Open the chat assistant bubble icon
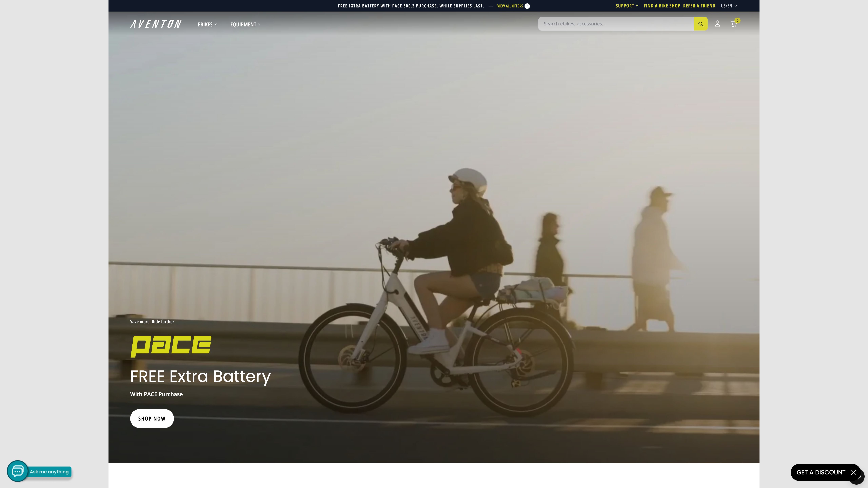Screen dimensions: 868x488 click(17, 471)
